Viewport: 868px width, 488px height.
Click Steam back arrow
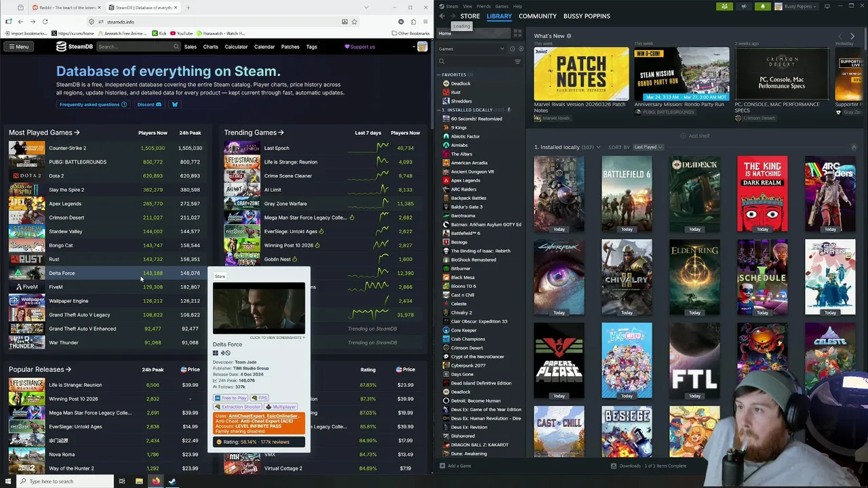(x=442, y=16)
